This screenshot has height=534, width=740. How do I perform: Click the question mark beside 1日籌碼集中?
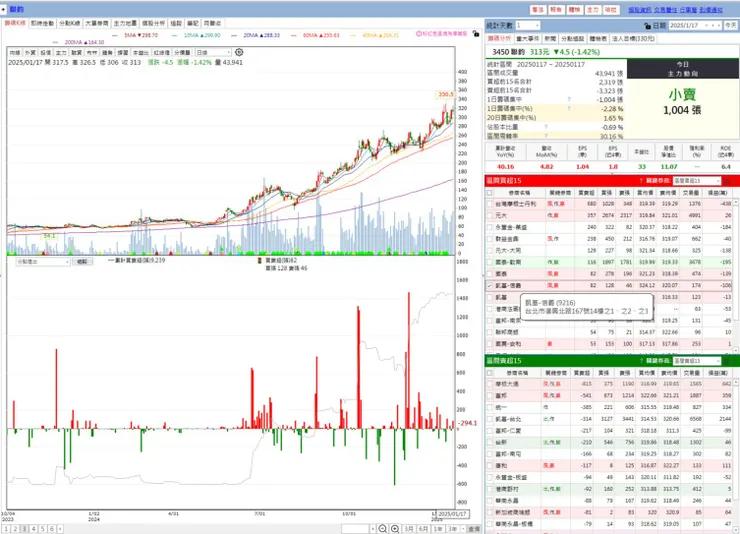coord(569,100)
